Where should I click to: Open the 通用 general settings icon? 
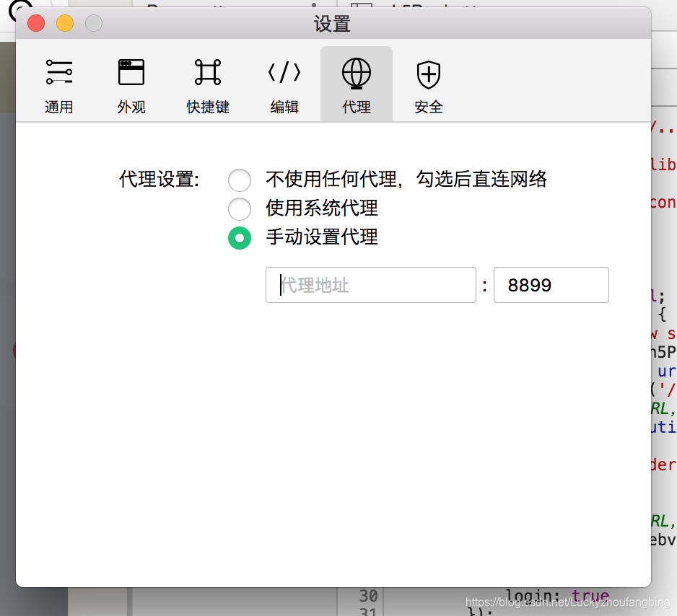(59, 72)
